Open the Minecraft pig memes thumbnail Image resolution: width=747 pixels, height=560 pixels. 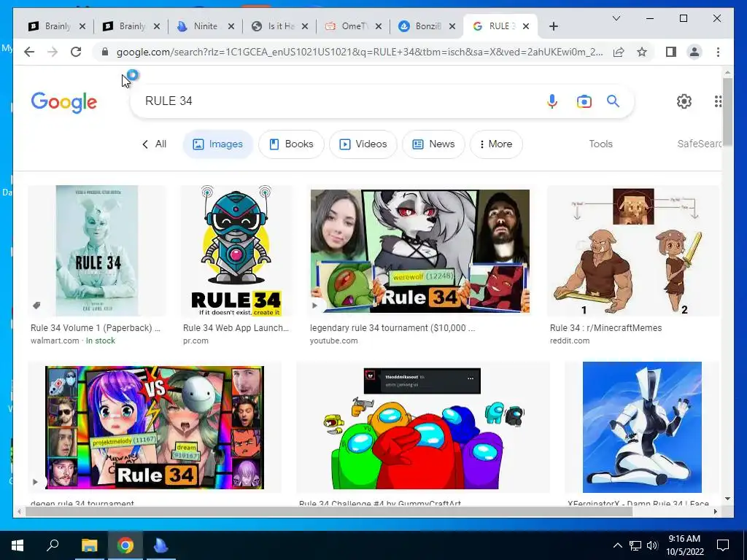click(x=633, y=251)
